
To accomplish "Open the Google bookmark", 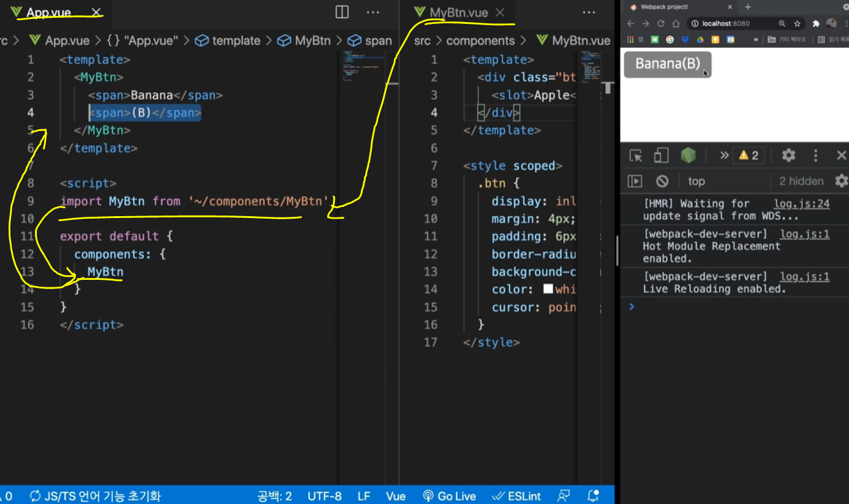I will tap(670, 39).
